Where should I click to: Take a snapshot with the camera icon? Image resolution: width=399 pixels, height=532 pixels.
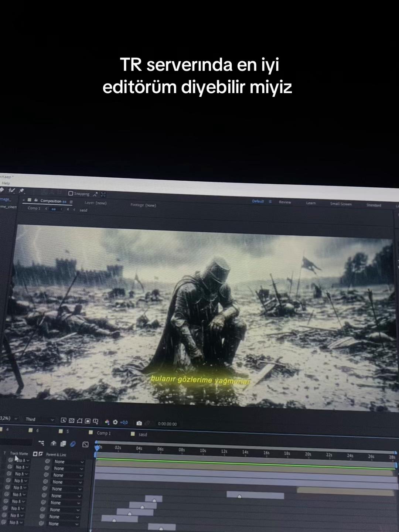(139, 423)
